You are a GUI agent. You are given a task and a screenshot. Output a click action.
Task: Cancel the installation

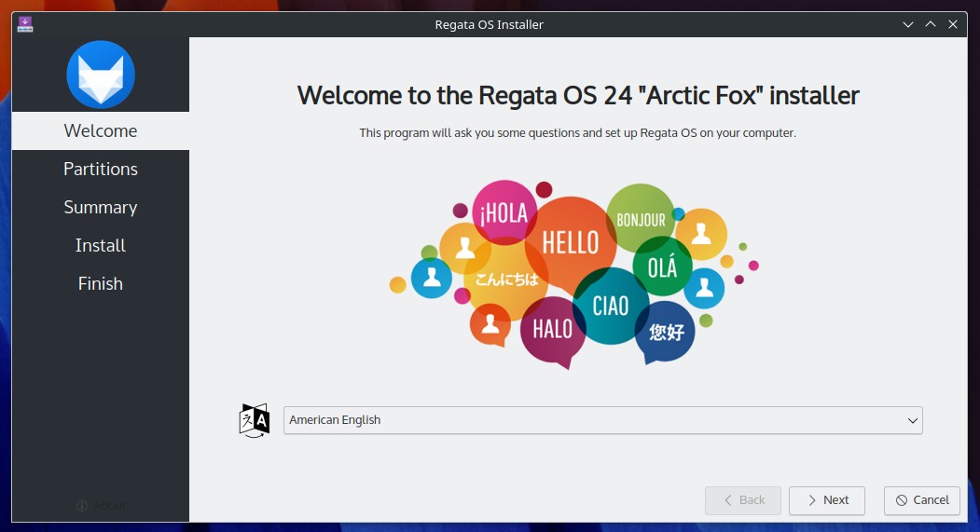pos(922,500)
